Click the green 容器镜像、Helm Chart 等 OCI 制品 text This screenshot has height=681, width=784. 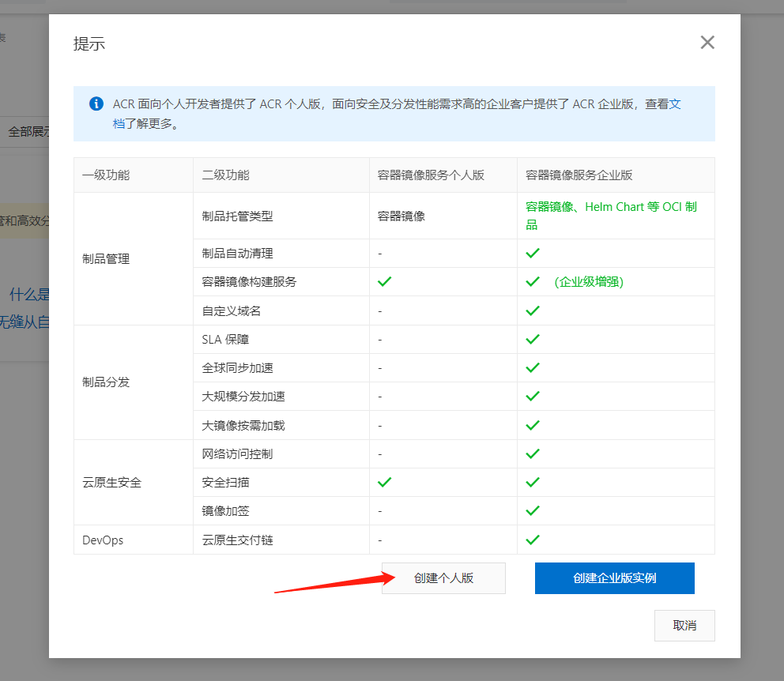point(611,216)
